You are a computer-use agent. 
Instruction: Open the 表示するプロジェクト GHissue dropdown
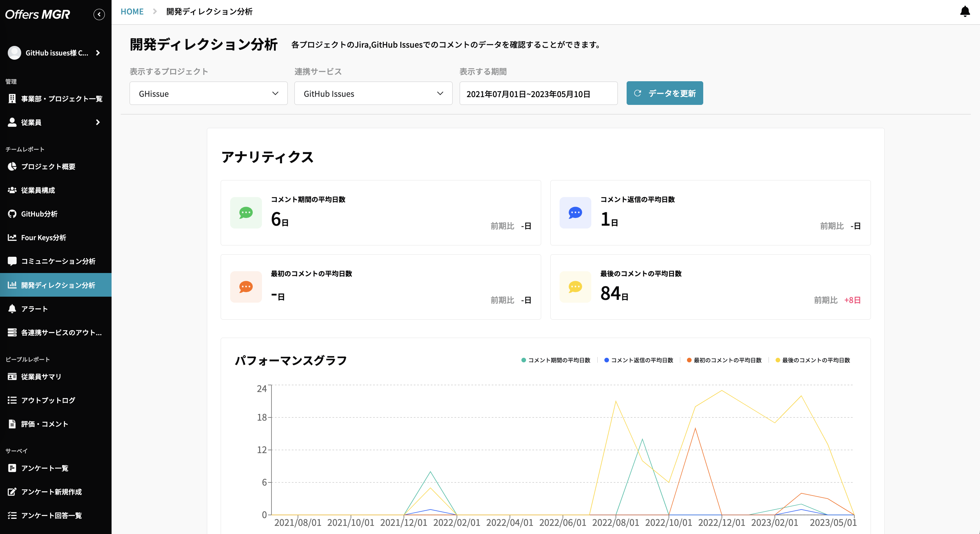(209, 93)
